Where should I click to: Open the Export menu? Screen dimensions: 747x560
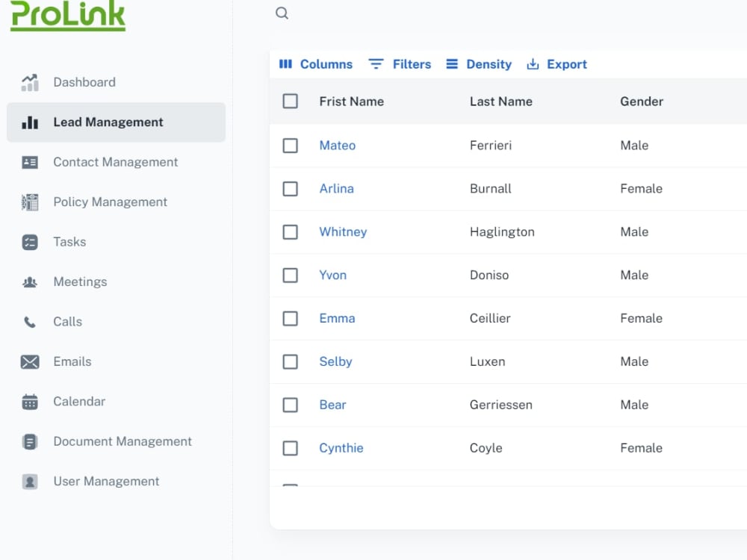pos(557,64)
